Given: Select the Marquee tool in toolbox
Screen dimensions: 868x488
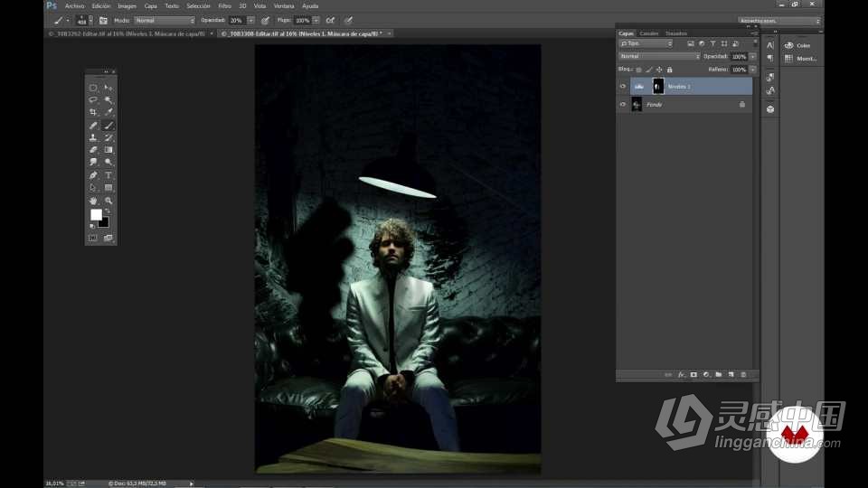Looking at the screenshot, I should (x=93, y=88).
